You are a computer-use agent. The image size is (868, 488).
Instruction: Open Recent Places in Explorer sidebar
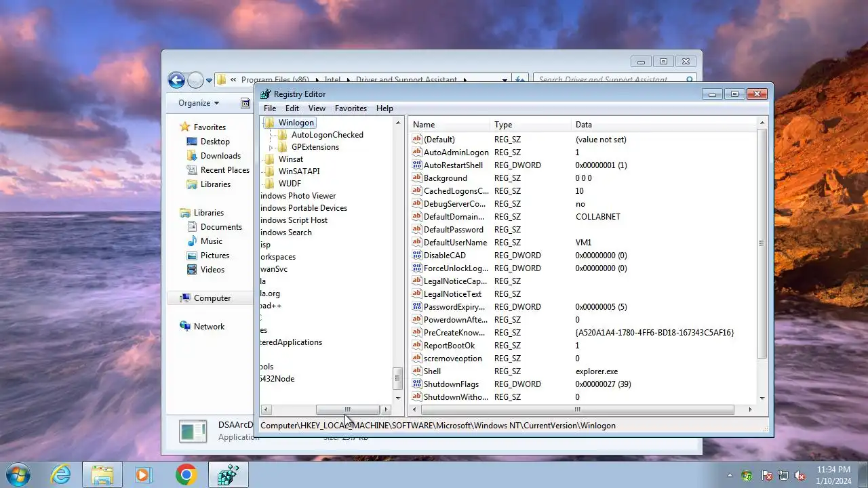click(x=225, y=170)
